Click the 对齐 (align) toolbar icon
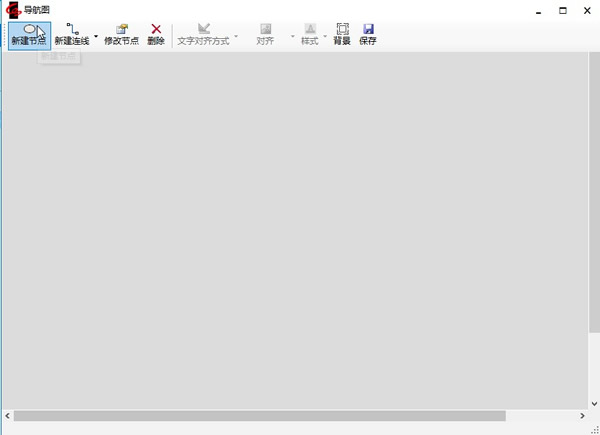 (x=265, y=35)
